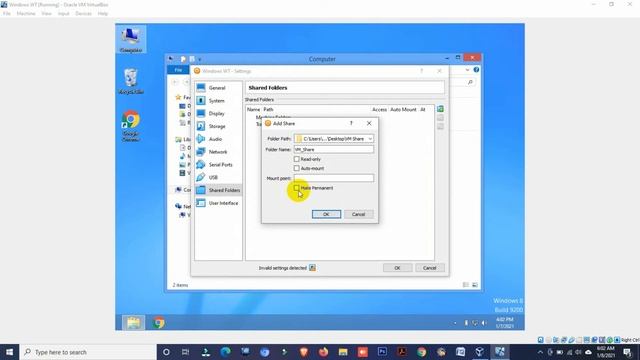Open the VirtualBox File menu
The height and width of the screenshot is (360, 640).
(x=7, y=13)
